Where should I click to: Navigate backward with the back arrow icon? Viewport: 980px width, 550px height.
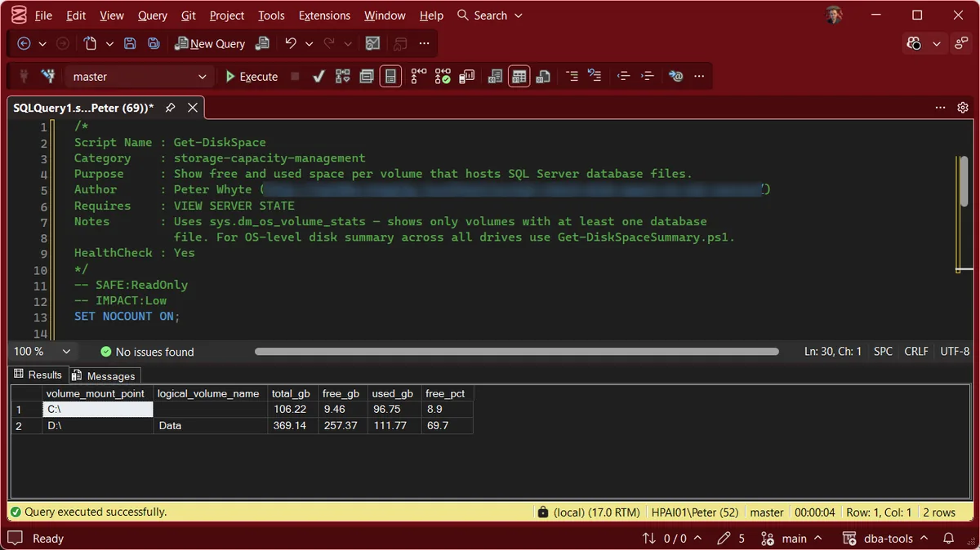(24, 44)
